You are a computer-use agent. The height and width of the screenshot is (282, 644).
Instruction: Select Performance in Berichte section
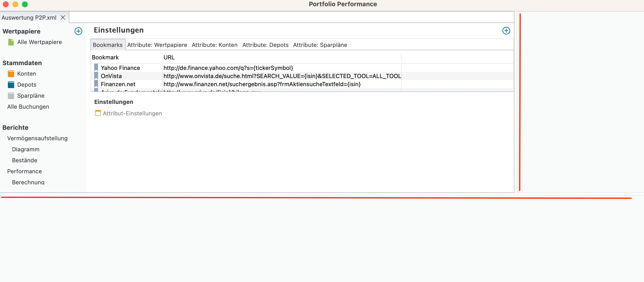(24, 171)
